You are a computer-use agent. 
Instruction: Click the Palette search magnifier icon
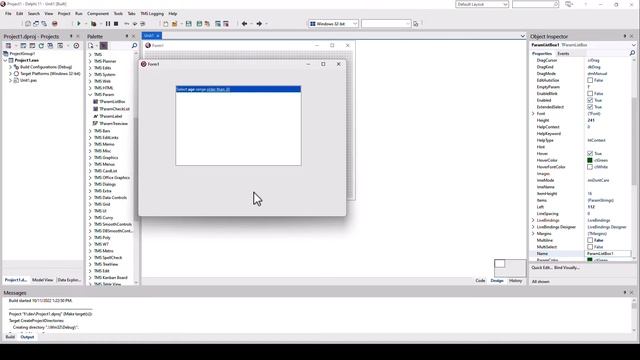(134, 46)
